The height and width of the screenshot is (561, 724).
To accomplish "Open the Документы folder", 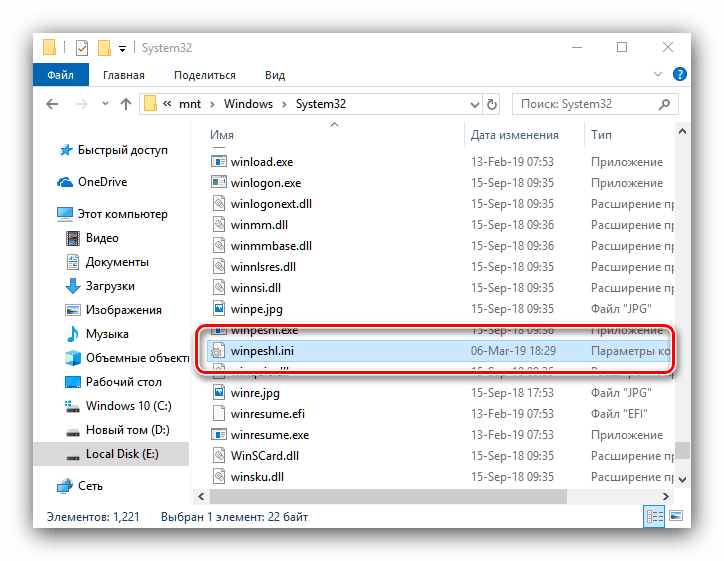I will click(107, 262).
